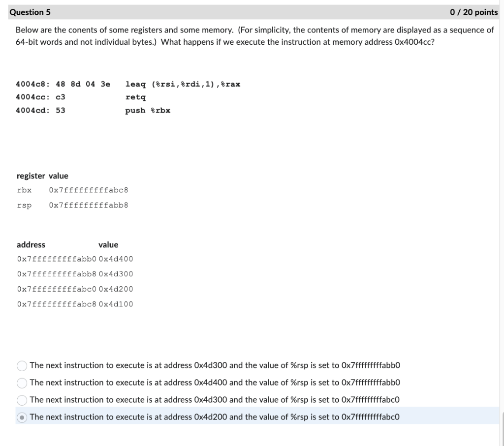The width and height of the screenshot is (504, 446).
Task: Click the question prompt paragraph
Action: 254,36
